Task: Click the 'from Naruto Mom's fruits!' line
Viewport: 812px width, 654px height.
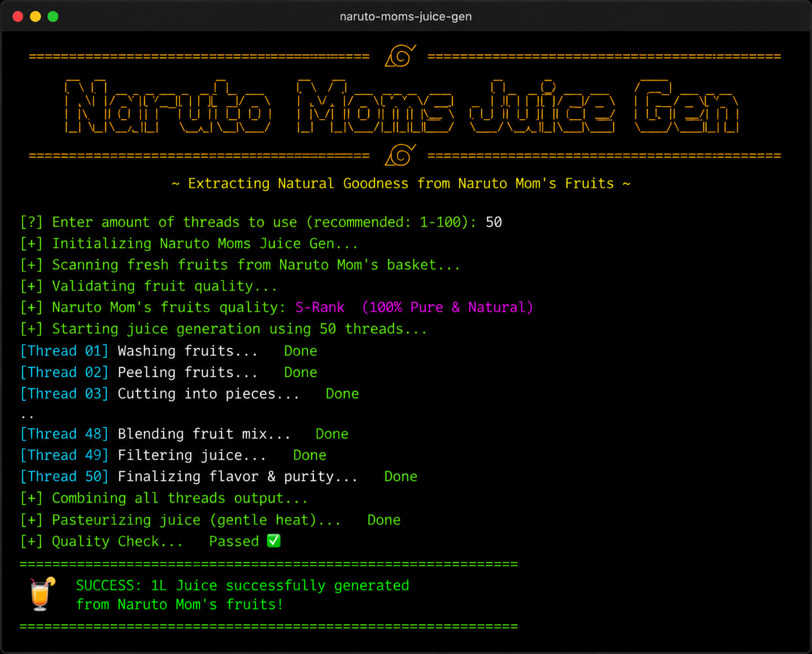Action: point(180,605)
